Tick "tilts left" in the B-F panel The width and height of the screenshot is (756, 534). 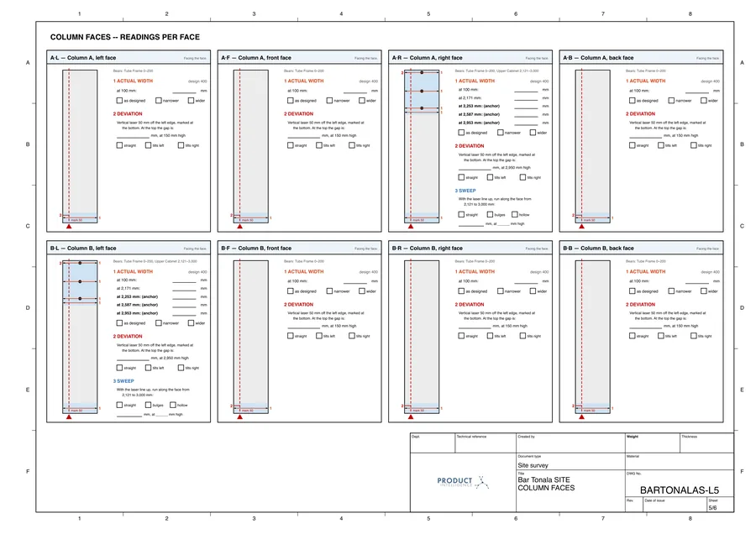319,336
